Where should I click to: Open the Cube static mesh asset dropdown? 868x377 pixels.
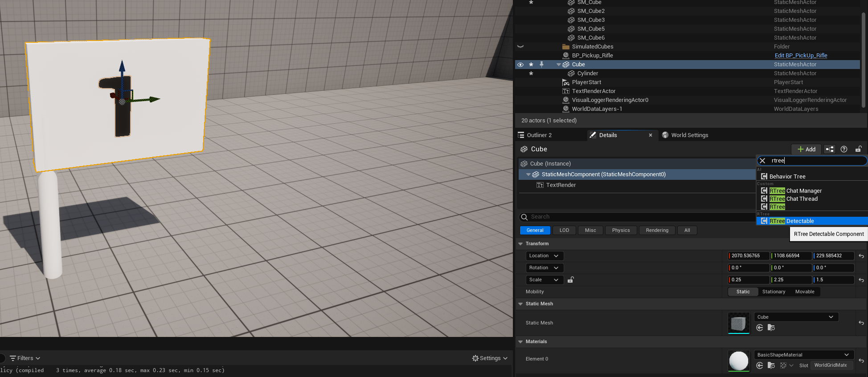(796, 317)
